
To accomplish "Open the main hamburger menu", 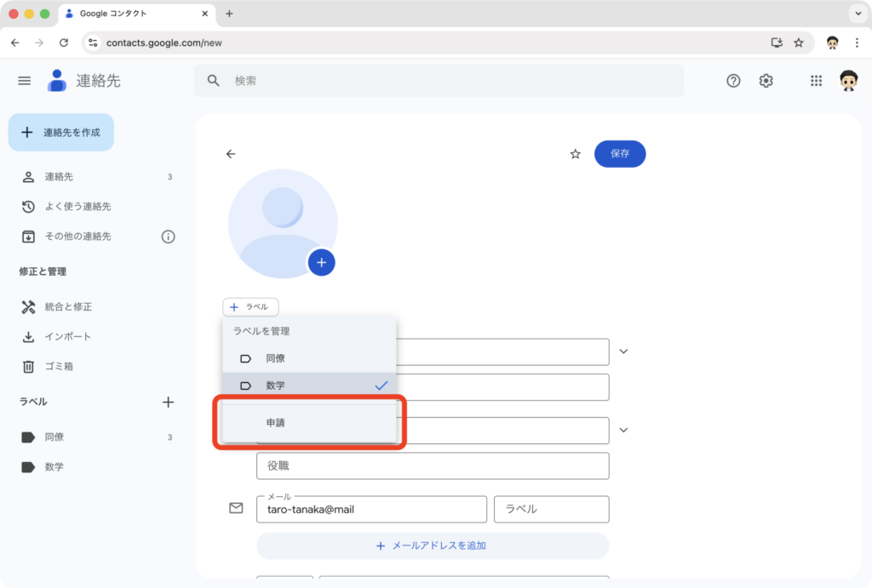I will (25, 81).
